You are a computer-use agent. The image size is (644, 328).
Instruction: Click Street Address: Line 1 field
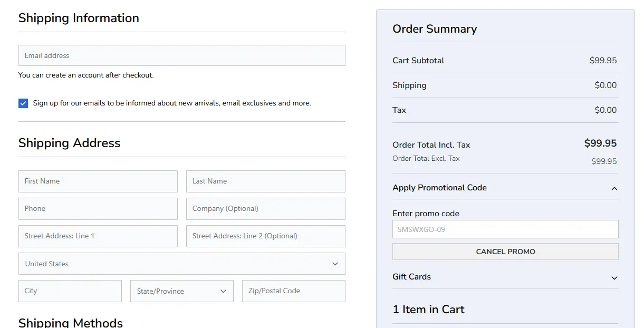98,236
